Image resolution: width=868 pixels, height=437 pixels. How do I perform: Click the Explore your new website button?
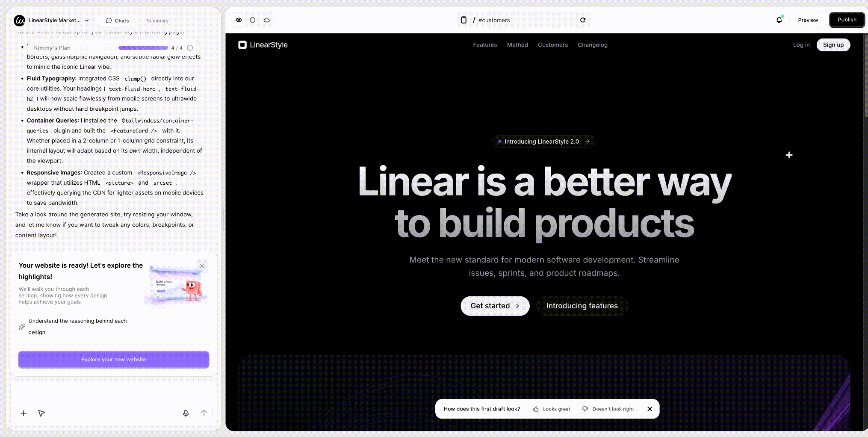pyautogui.click(x=114, y=360)
